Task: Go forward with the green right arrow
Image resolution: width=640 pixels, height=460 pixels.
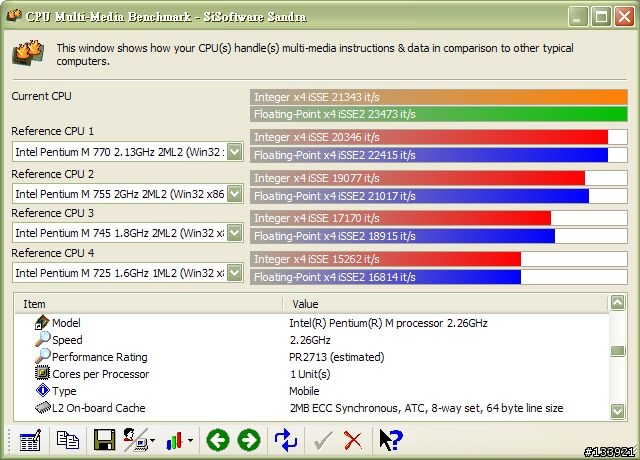Action: click(x=249, y=440)
